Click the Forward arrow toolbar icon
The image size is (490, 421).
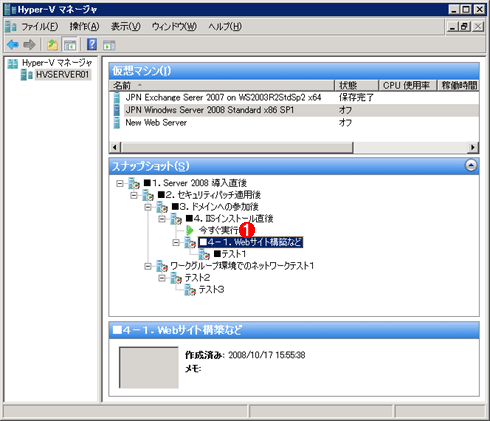click(x=29, y=45)
